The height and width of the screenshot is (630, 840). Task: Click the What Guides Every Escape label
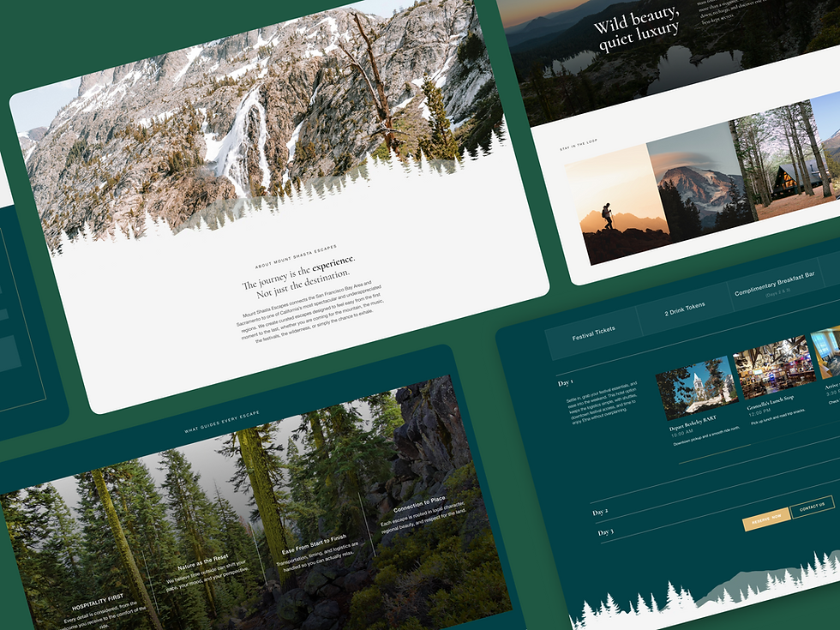coord(222,422)
